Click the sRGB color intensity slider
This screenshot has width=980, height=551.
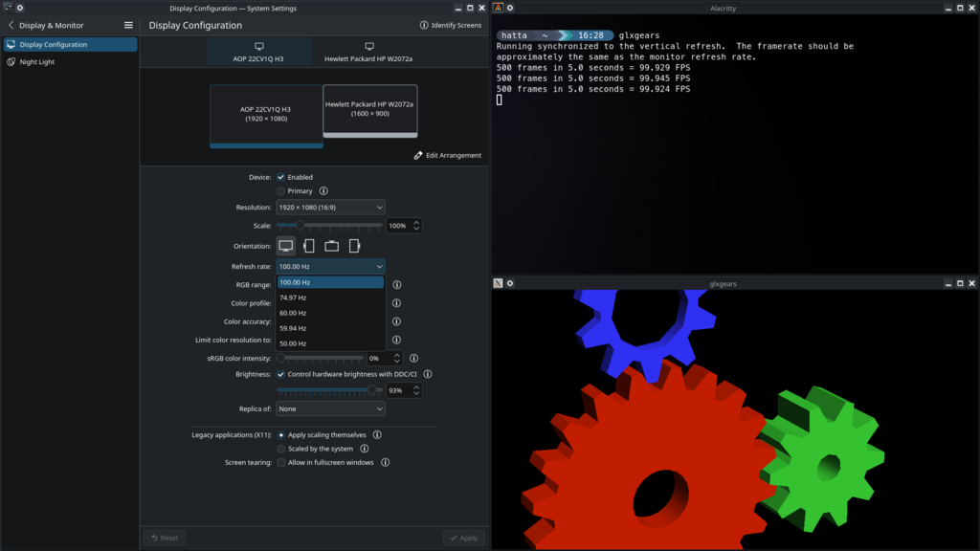tap(320, 359)
